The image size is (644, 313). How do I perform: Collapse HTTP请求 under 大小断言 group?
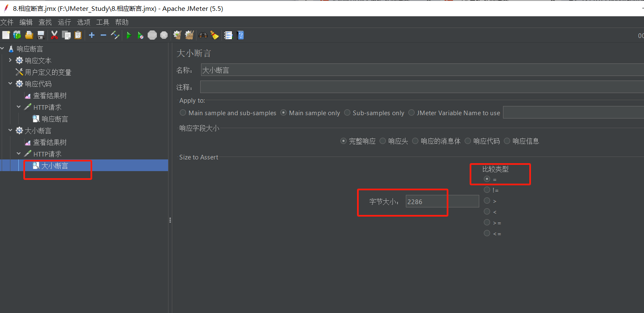pyautogui.click(x=19, y=154)
